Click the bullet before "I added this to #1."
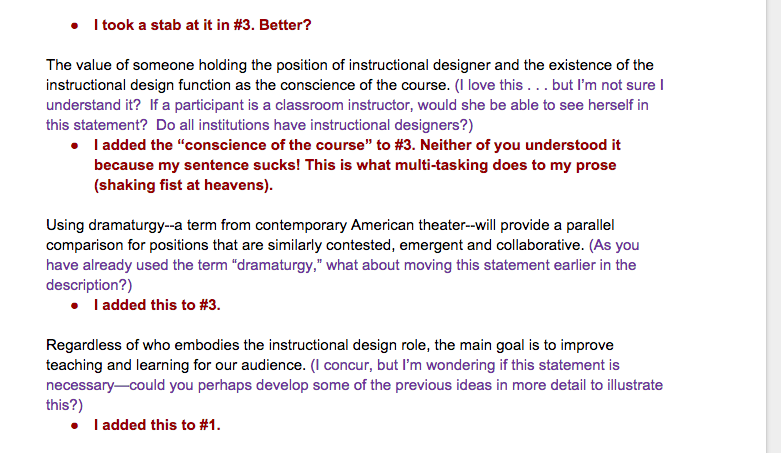 pyautogui.click(x=76, y=425)
